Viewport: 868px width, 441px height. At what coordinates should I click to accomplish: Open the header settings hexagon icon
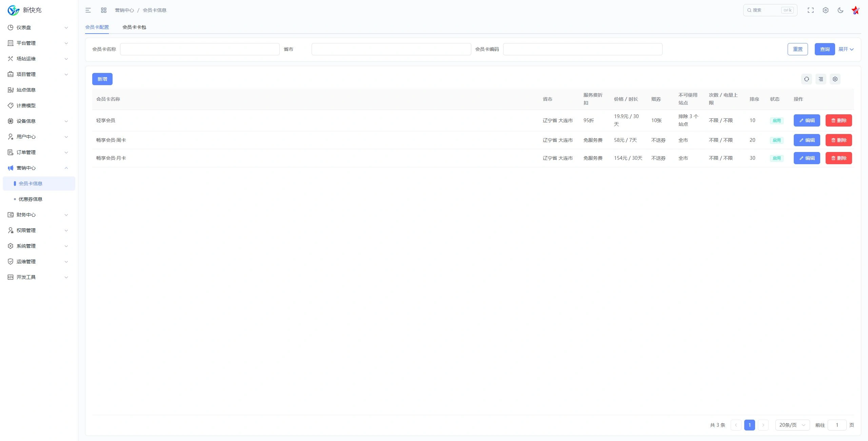(826, 10)
